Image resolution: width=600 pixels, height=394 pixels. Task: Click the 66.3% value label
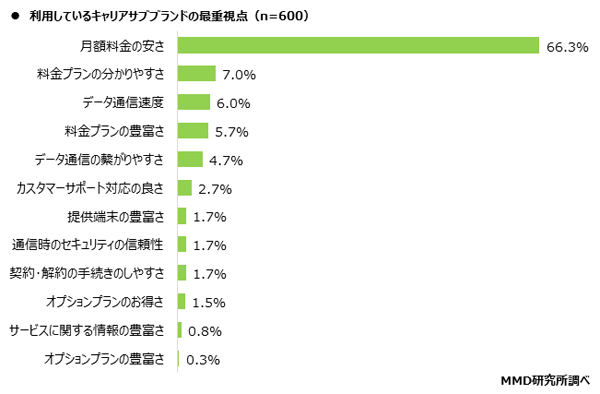click(567, 47)
